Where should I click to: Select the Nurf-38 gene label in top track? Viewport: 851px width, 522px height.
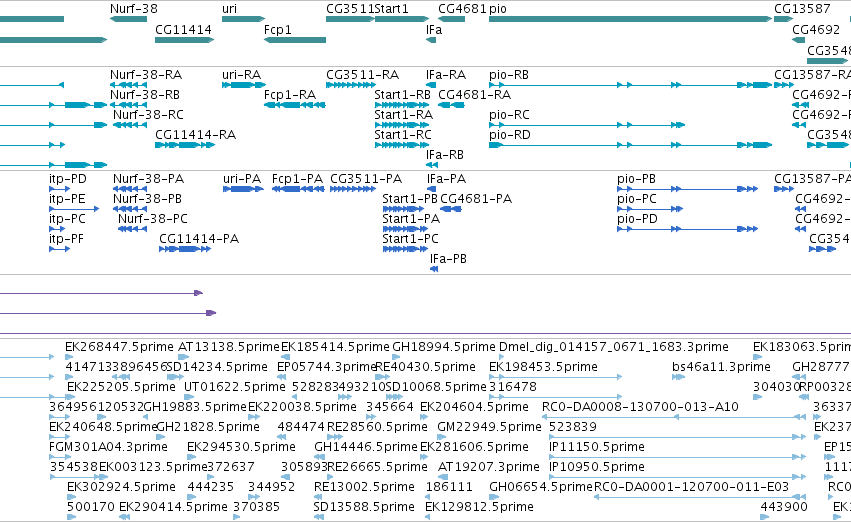[x=134, y=9]
